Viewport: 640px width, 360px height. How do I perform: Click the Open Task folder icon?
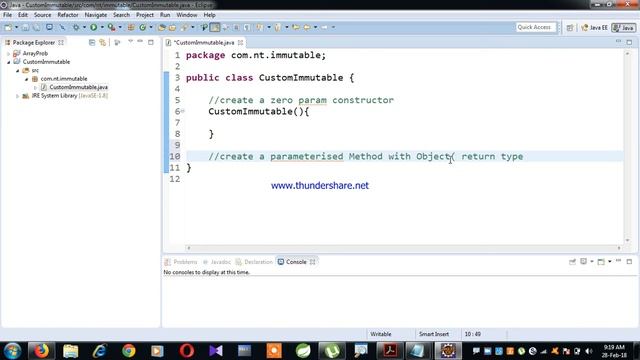(x=172, y=27)
